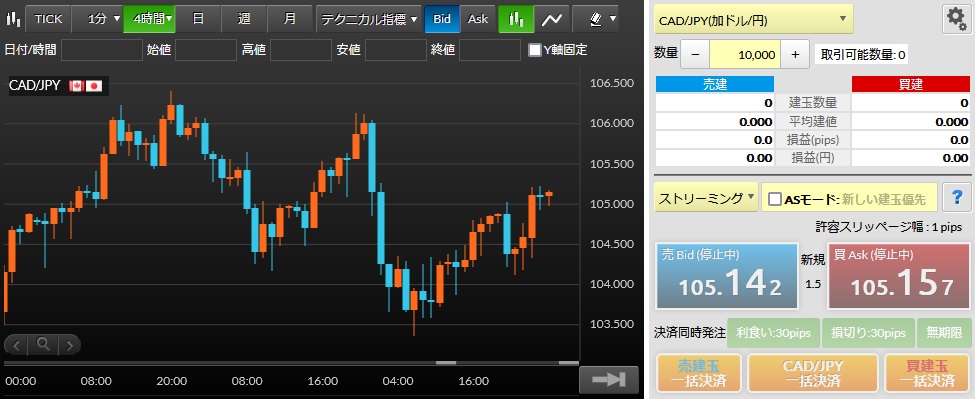
Task: Select the TICK timeframe tab
Action: coord(49,19)
